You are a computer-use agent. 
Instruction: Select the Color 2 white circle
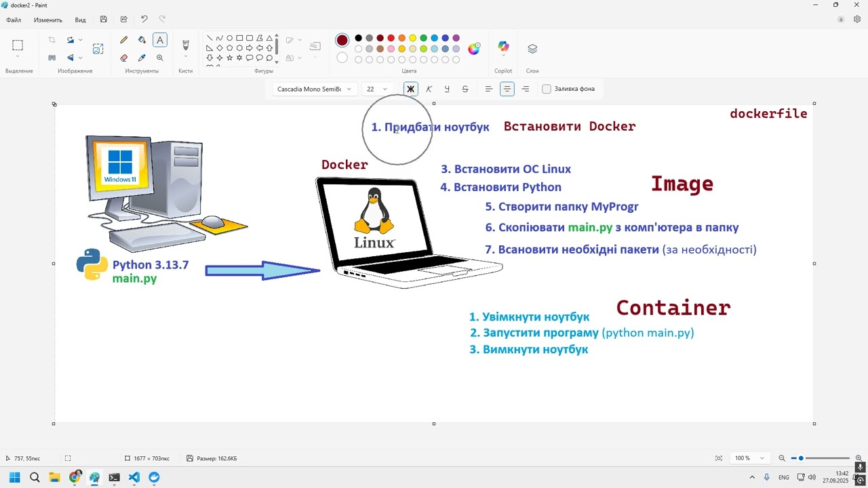coord(342,58)
